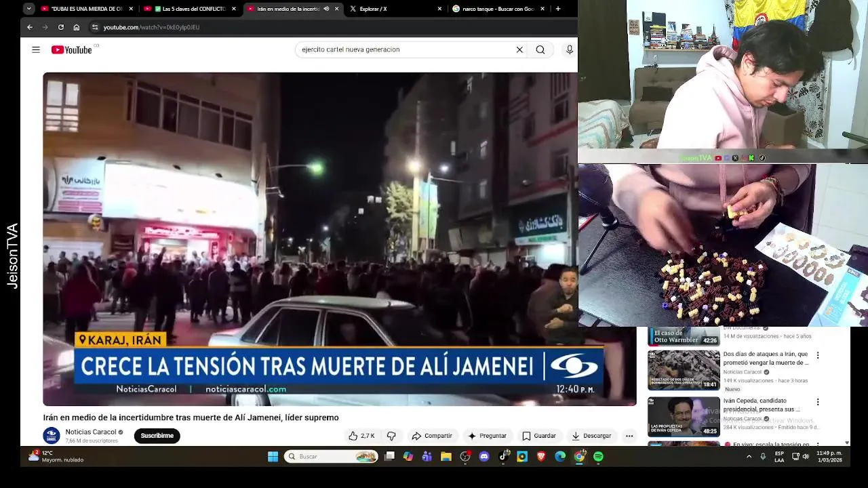This screenshot has width=868, height=488.
Task: Open the volume control in system tray
Action: click(806, 457)
